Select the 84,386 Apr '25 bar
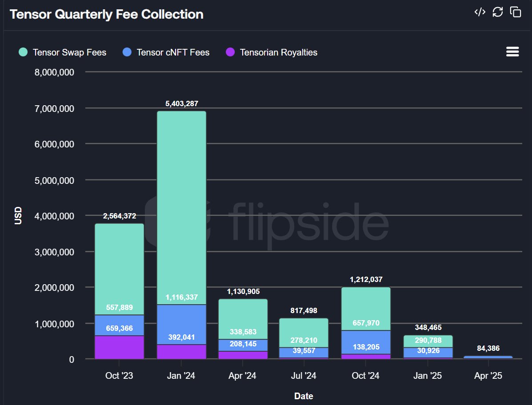Viewport: 532px width, 405px height. click(488, 357)
